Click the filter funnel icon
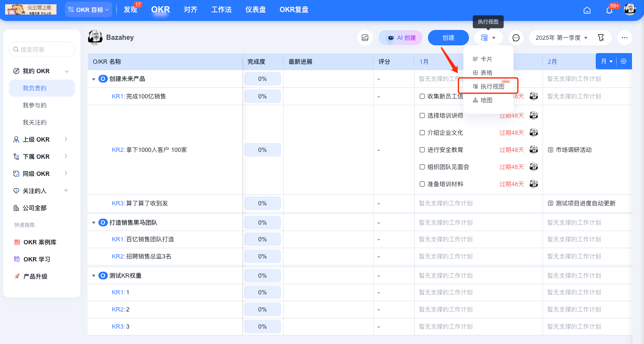The image size is (644, 344). point(601,38)
